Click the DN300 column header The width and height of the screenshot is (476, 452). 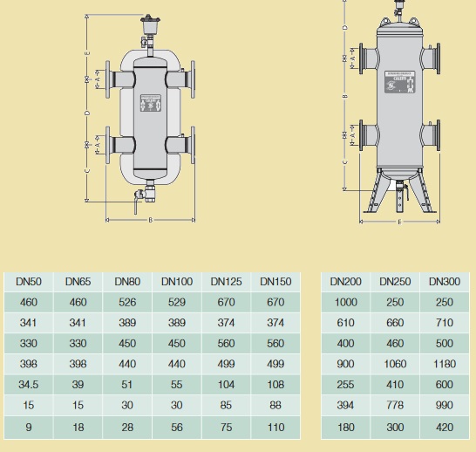445,282
